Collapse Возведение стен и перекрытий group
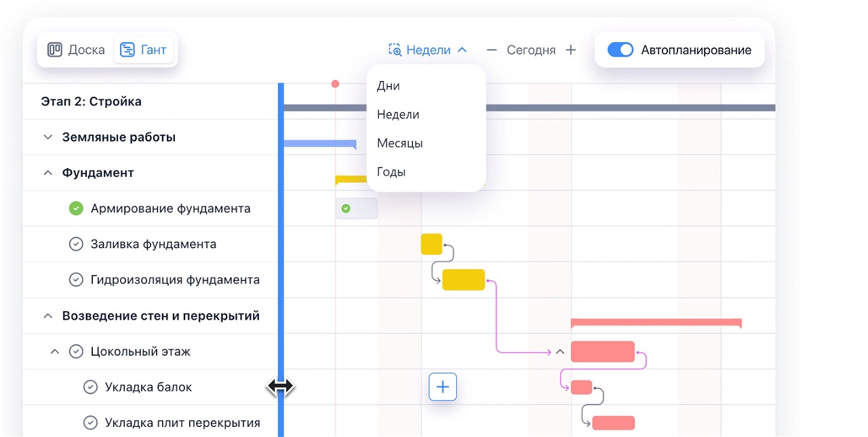The image size is (868, 437). [x=47, y=316]
